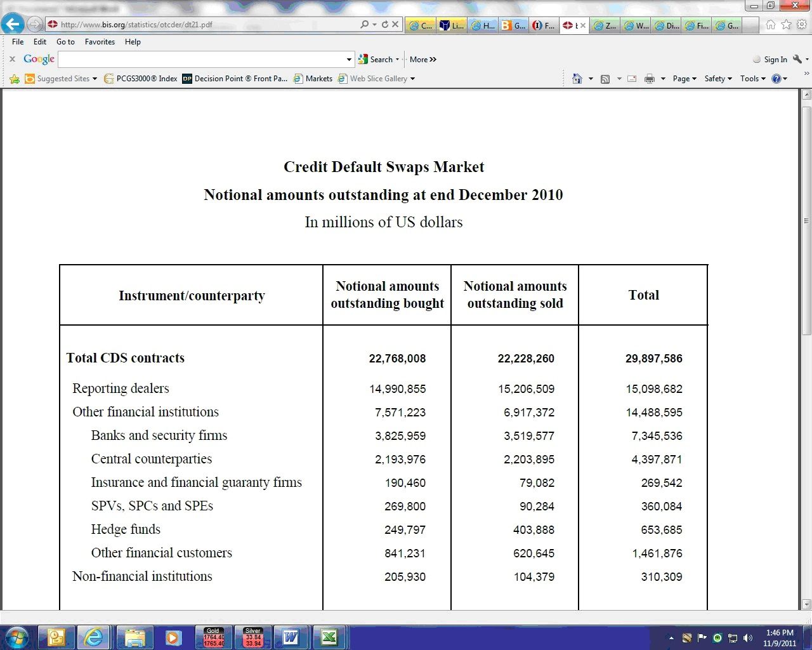This screenshot has height=650, width=812.
Task: Click the volume speaker tray icon
Action: point(748,638)
